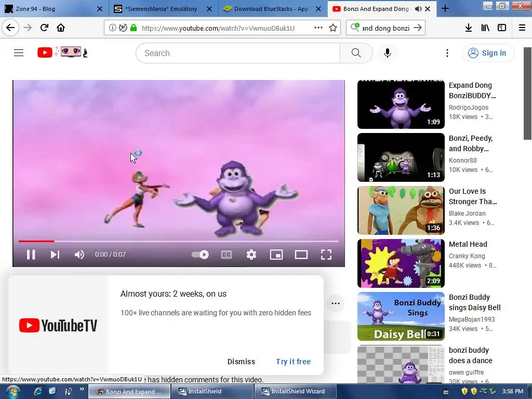Switch to theater mode
532x399 pixels.
point(301,255)
